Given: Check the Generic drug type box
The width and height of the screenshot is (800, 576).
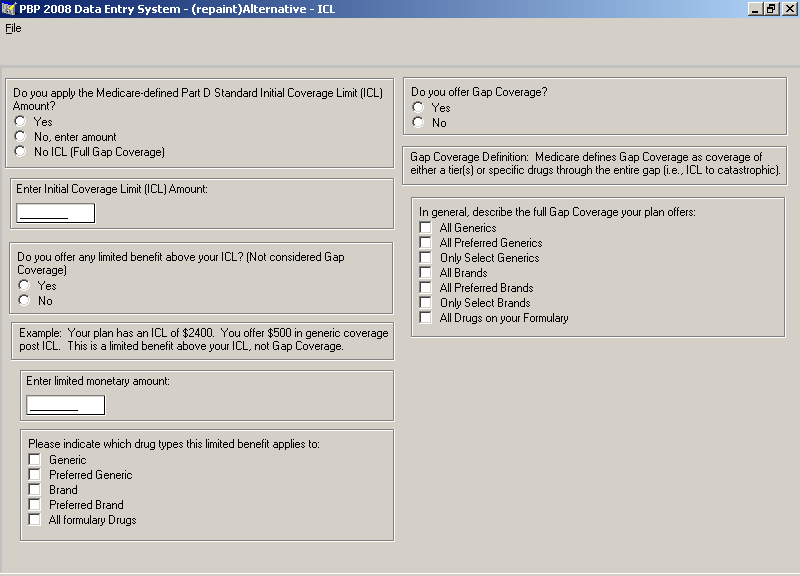Looking at the screenshot, I should point(34,459).
